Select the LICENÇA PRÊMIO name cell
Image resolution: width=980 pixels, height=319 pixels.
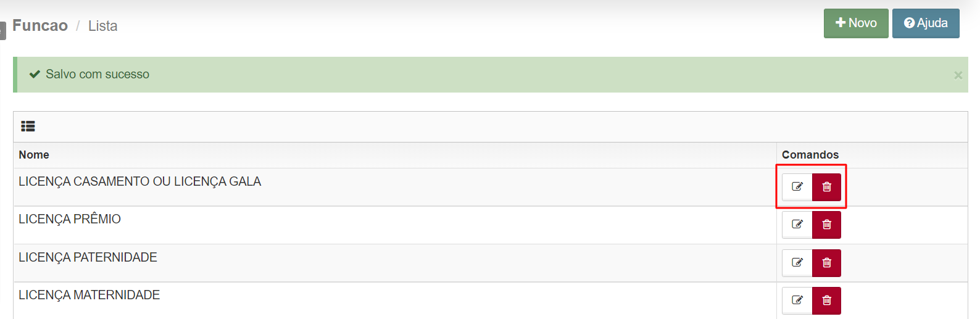coord(395,225)
